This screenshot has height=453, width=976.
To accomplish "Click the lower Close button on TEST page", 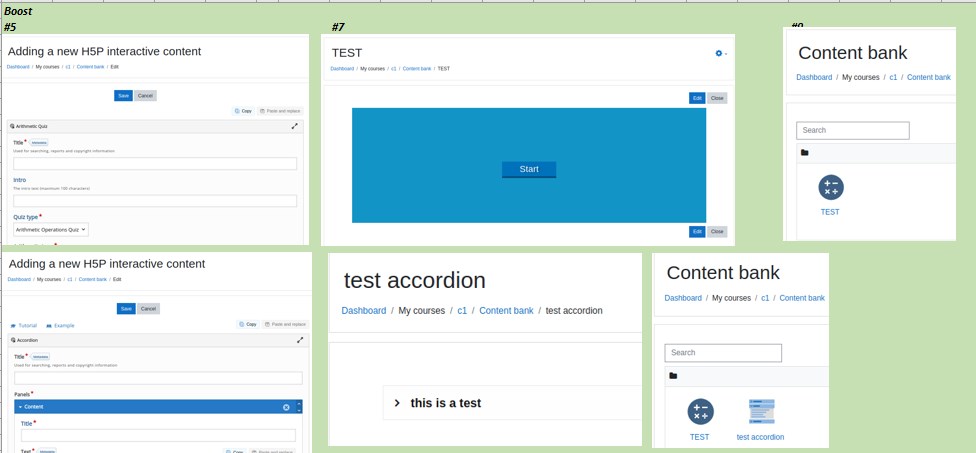I will pyautogui.click(x=717, y=231).
